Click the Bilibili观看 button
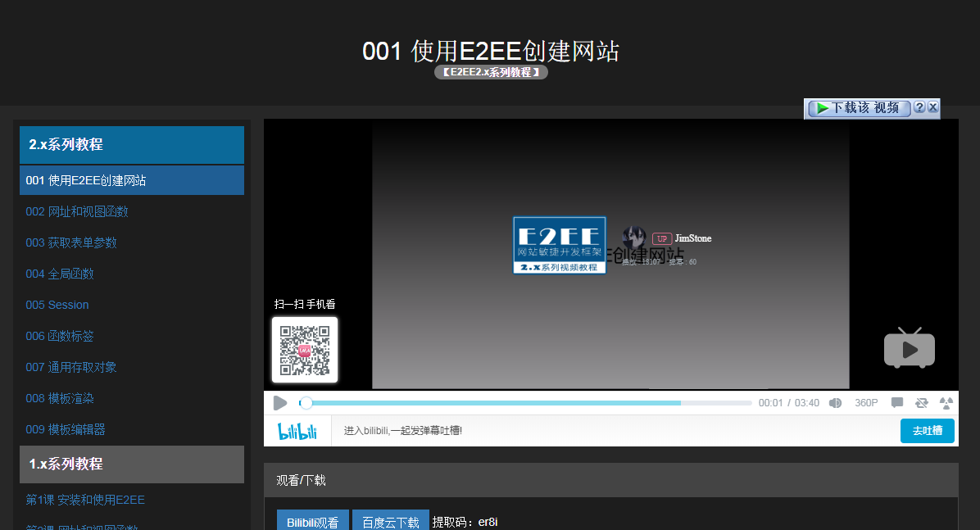Image resolution: width=980 pixels, height=530 pixels. pos(312,521)
